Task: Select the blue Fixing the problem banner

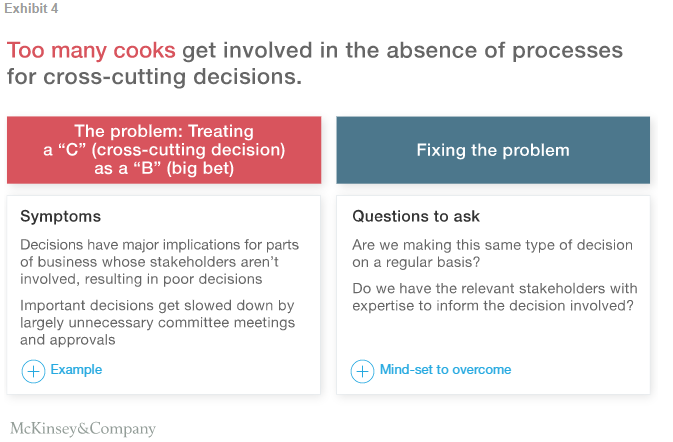Action: click(x=492, y=150)
